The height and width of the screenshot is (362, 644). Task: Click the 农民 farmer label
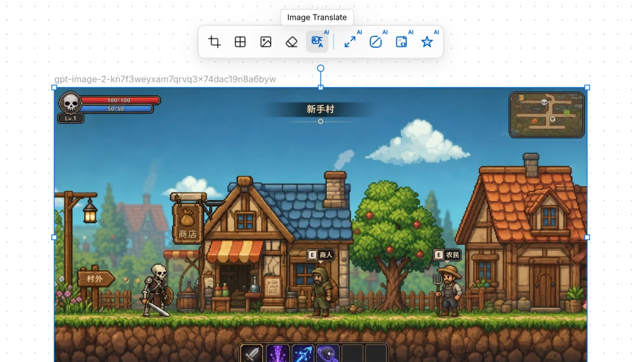point(448,255)
